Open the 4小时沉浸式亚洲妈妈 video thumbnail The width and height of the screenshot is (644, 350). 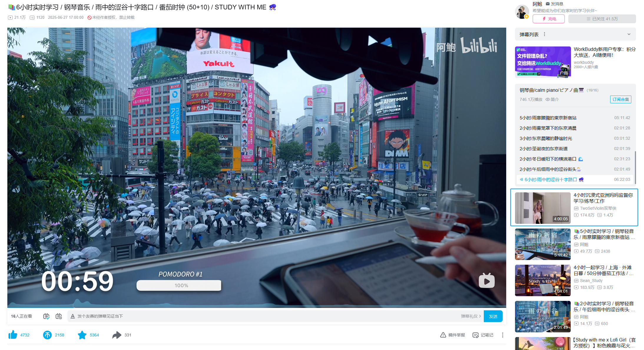click(543, 208)
